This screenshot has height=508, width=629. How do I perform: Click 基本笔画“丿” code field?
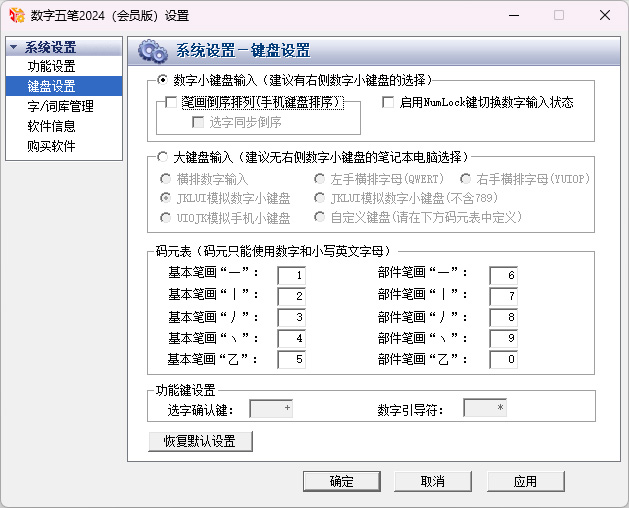292,317
